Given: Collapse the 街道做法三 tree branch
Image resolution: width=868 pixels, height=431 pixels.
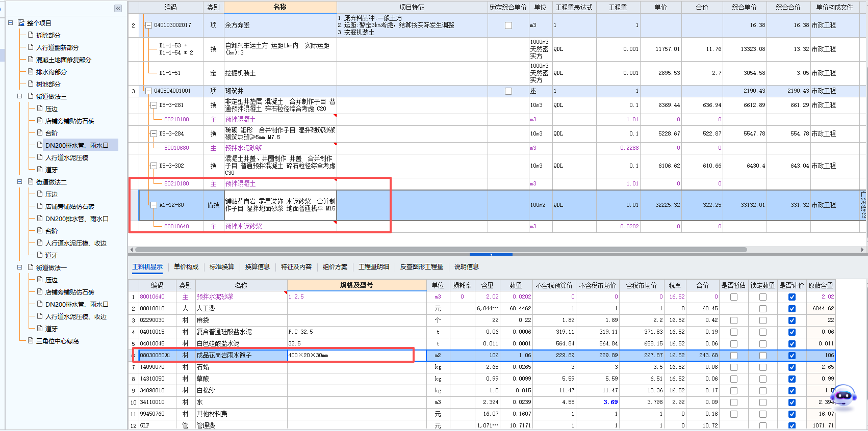Looking at the screenshot, I should [20, 96].
